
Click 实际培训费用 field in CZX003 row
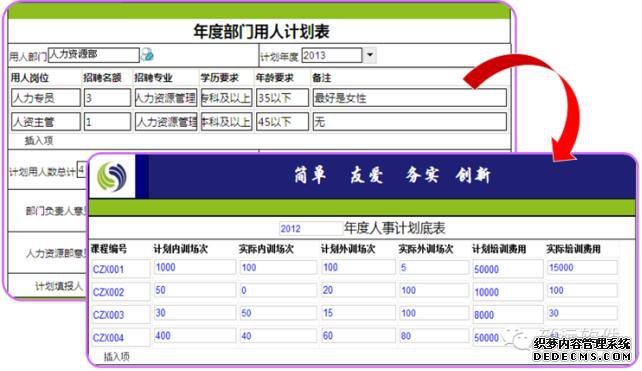(582, 313)
